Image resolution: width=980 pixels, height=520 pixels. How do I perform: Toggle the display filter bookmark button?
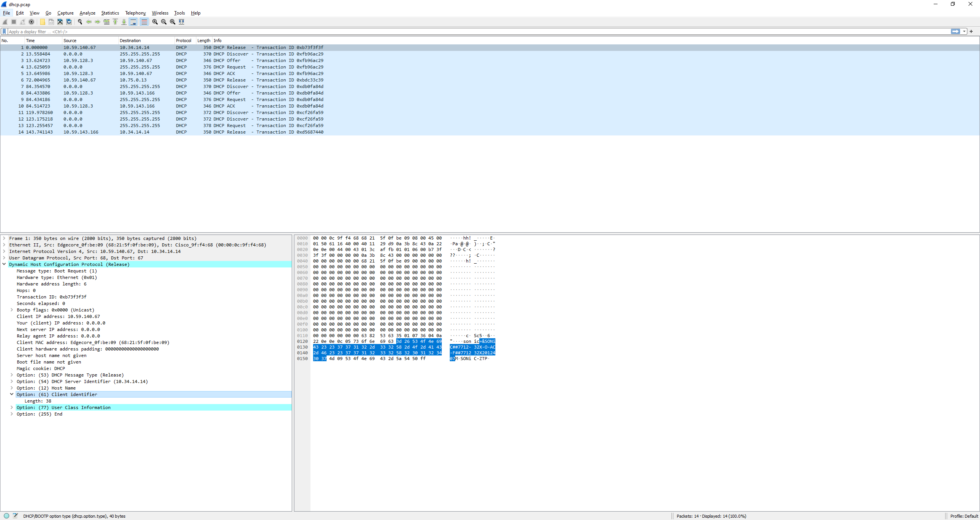(x=4, y=31)
